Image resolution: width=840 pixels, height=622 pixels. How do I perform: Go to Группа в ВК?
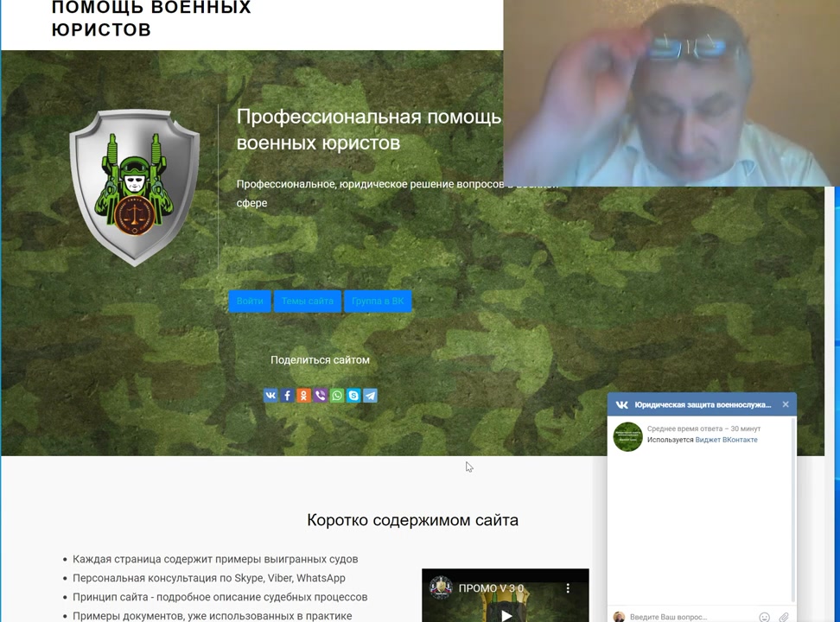377,301
